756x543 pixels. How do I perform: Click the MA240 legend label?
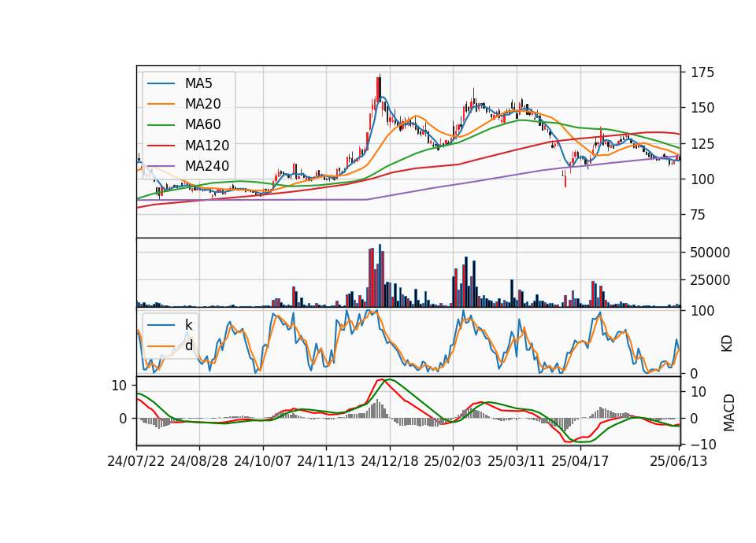(207, 166)
